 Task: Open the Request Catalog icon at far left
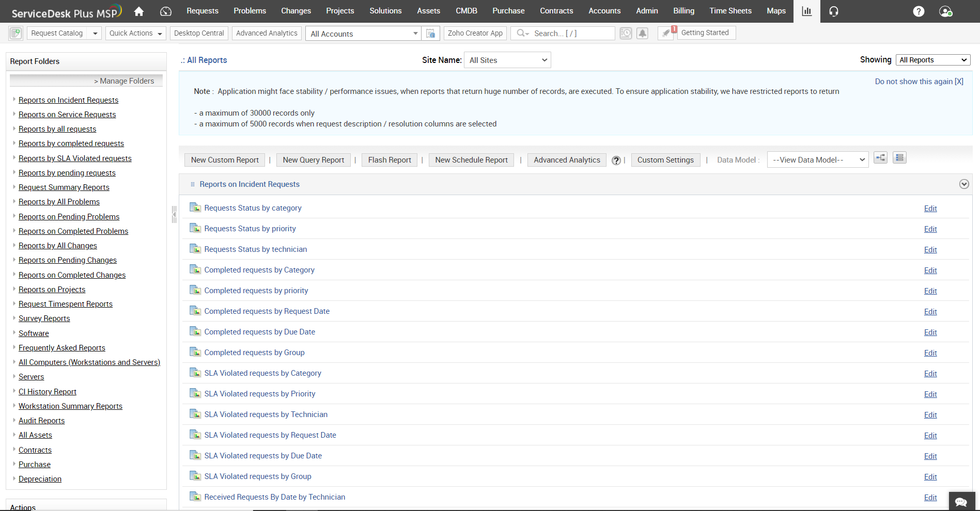click(x=15, y=33)
